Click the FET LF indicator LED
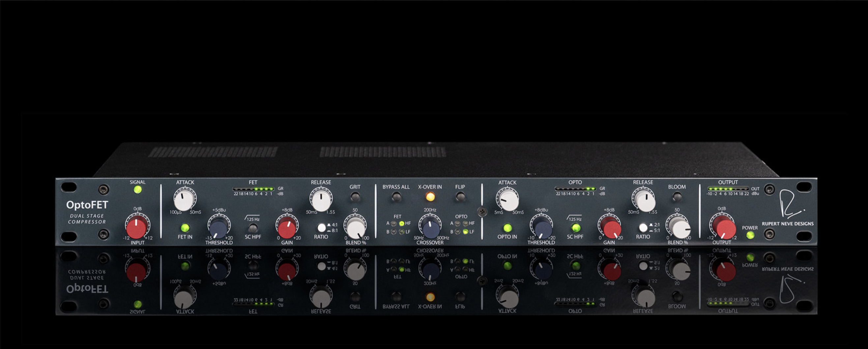This screenshot has width=868, height=349. (x=402, y=231)
